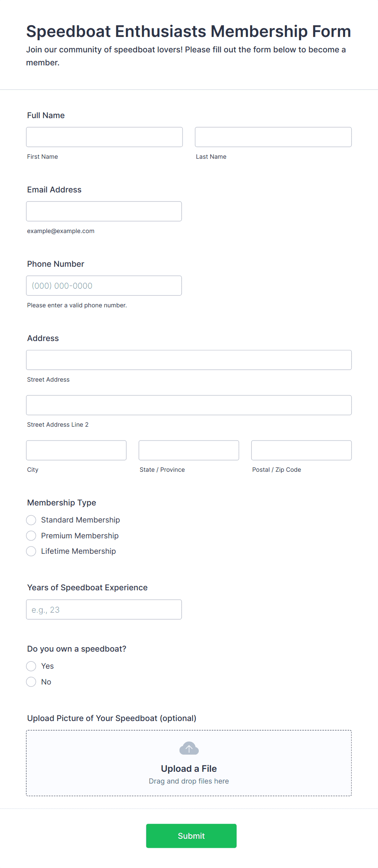Focus the State / Province field
Screen dimensions: 378x868
pos(189,450)
